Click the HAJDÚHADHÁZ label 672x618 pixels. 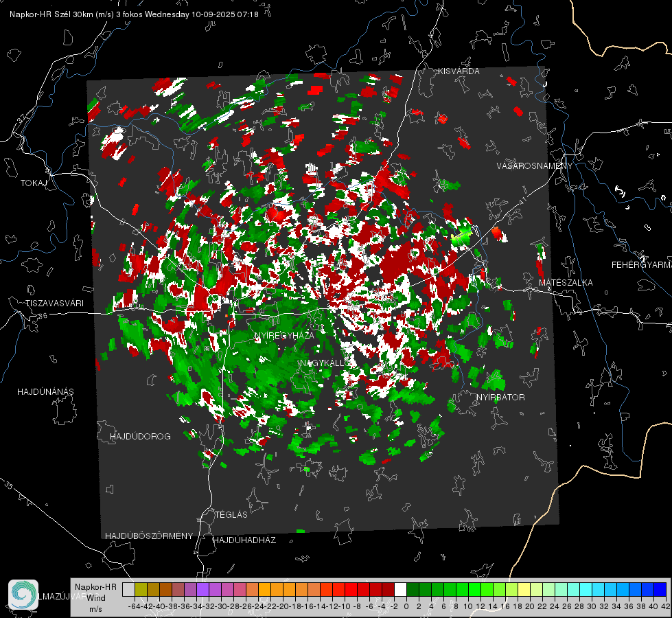[x=244, y=540]
